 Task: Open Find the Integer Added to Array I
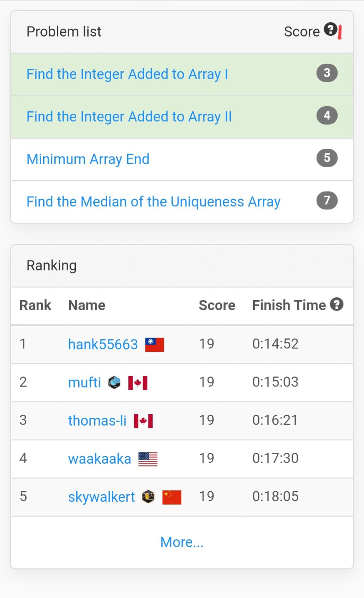click(x=127, y=74)
